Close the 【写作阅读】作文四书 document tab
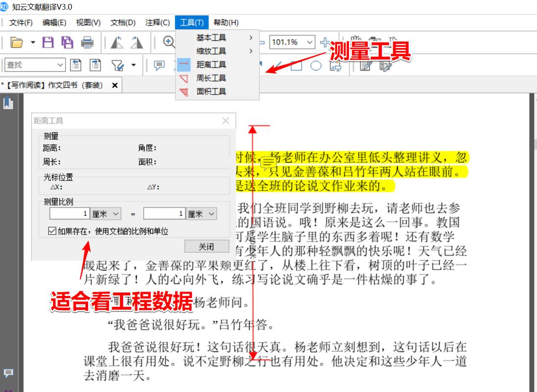 point(114,85)
